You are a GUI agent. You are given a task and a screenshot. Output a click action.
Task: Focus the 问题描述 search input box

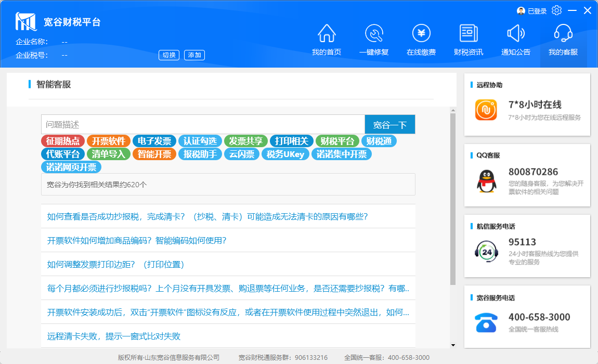(x=203, y=125)
